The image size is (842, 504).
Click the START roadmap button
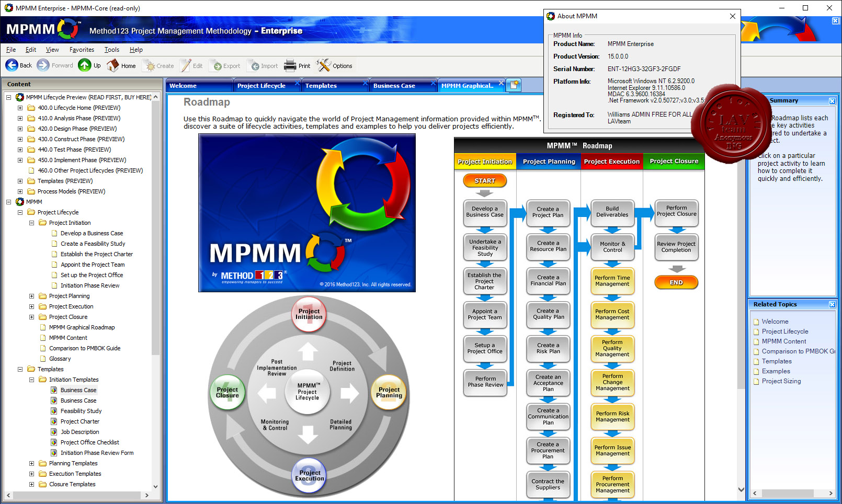485,181
